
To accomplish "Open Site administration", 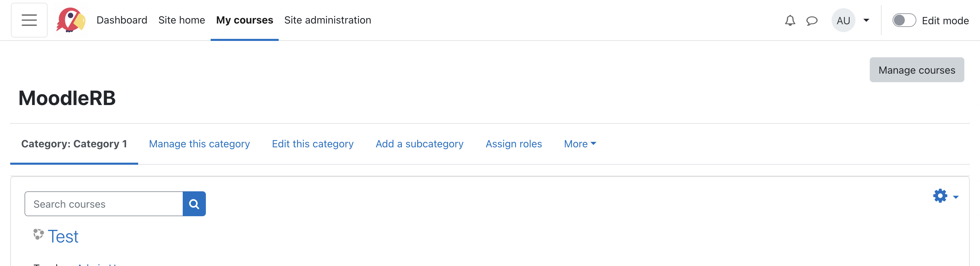I will (x=328, y=20).
